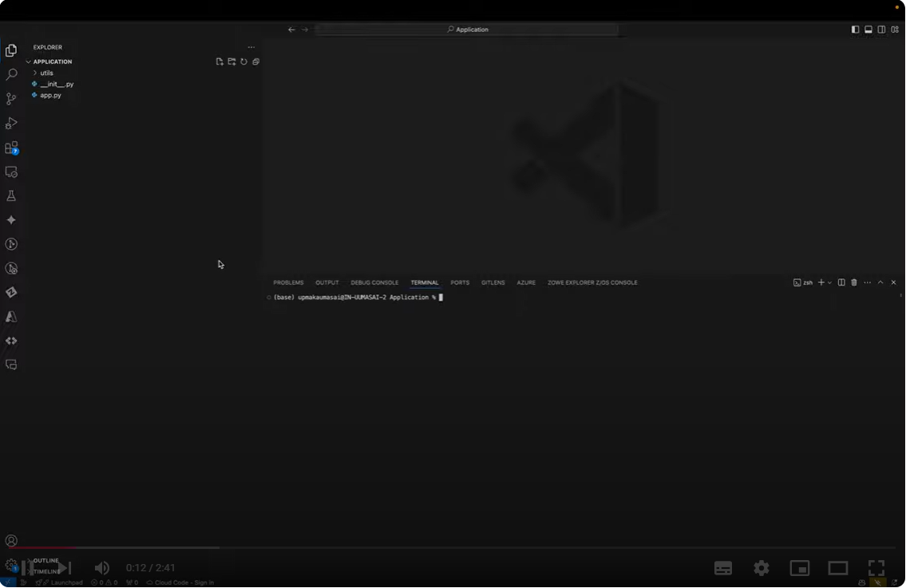906x588 pixels.
Task: Open the Explorer more actions menu
Action: point(251,47)
